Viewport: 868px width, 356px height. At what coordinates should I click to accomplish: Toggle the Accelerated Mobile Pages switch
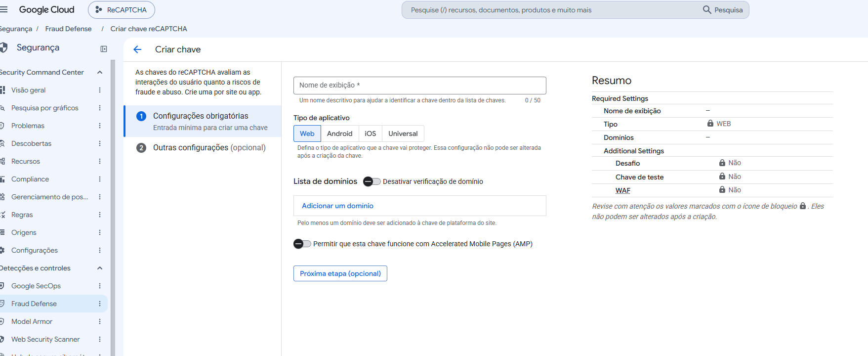pyautogui.click(x=302, y=244)
